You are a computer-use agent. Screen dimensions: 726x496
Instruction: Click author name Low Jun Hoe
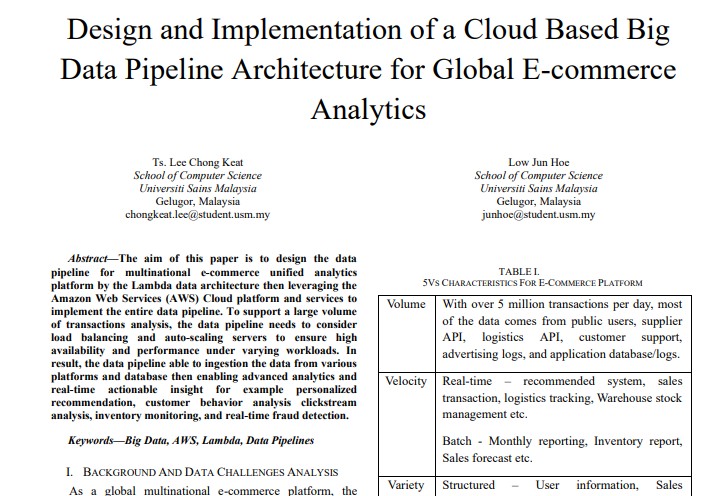(538, 162)
